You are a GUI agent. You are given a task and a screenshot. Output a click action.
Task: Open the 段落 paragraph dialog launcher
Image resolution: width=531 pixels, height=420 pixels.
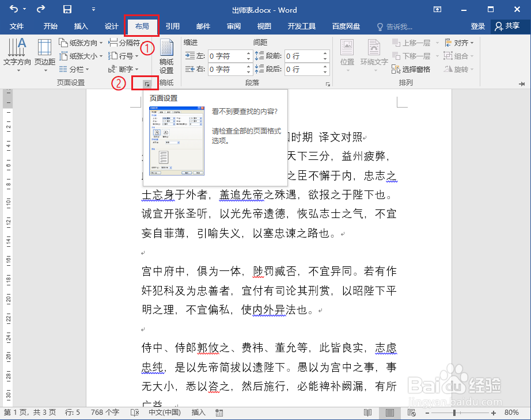(x=327, y=83)
